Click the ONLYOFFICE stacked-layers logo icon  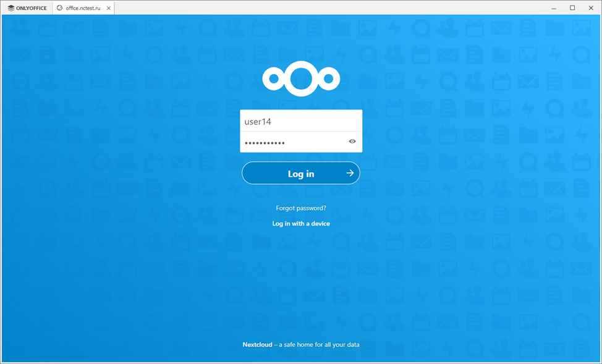point(11,8)
